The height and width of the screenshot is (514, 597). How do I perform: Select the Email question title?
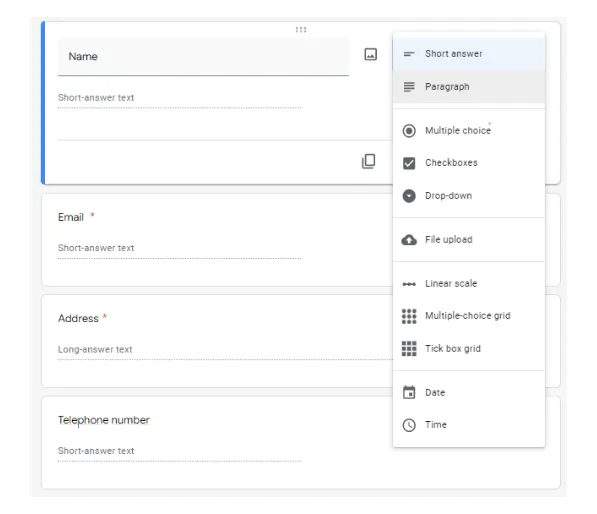click(71, 217)
